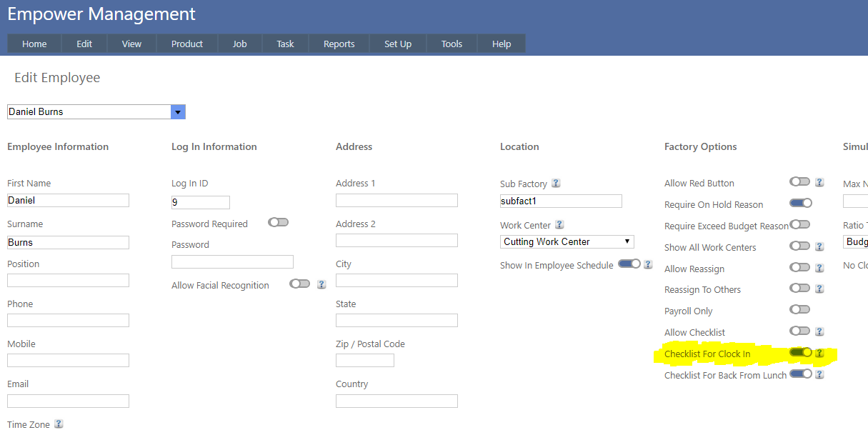The width and height of the screenshot is (868, 435).
Task: Click help icon next to Time Zone
Action: coord(59,424)
